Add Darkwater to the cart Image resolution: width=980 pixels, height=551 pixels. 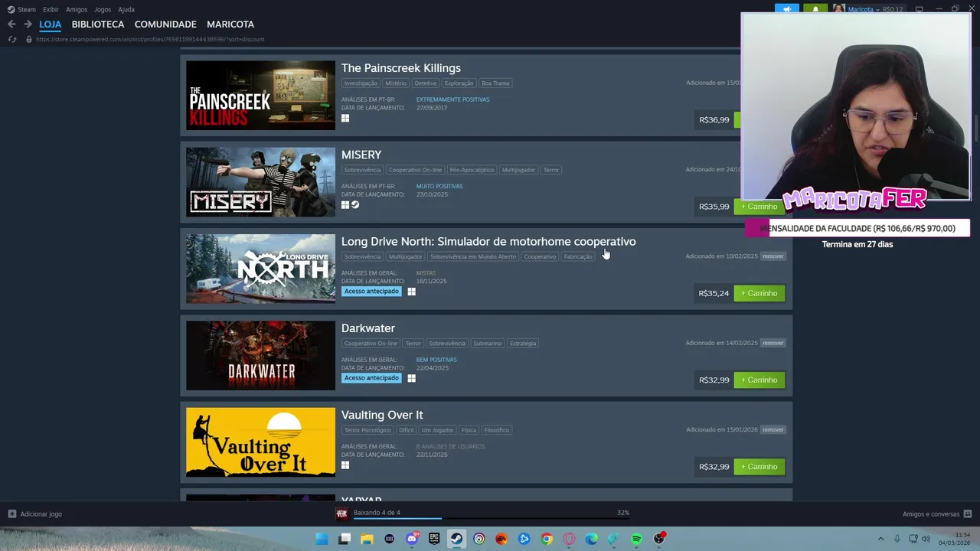(x=759, y=380)
